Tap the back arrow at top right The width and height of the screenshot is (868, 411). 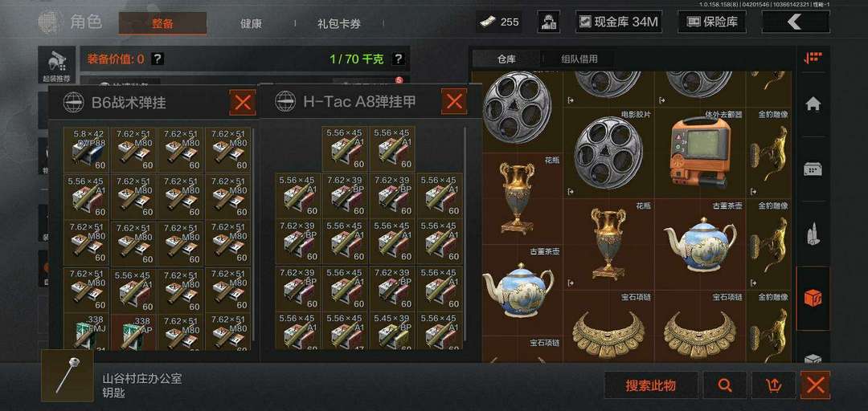pos(796,22)
